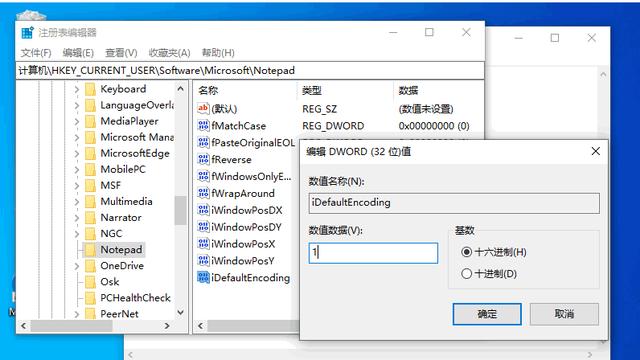This screenshot has width=640, height=360.
Task: Click the NGC folder icon
Action: point(90,233)
